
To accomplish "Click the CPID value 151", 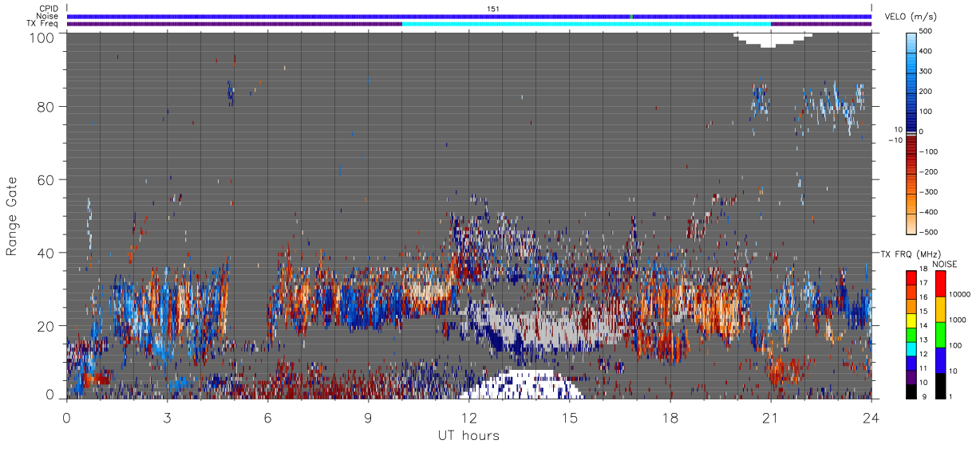I will tap(493, 9).
